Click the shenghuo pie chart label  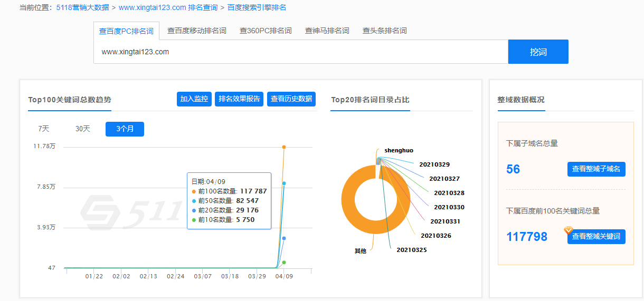[399, 151]
